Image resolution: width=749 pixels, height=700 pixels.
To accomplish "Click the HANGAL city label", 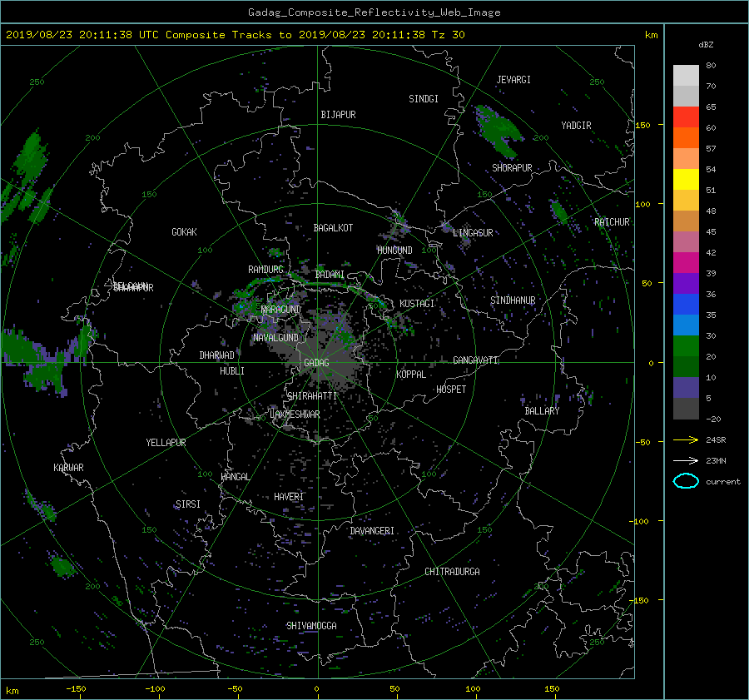I will 235,477.
